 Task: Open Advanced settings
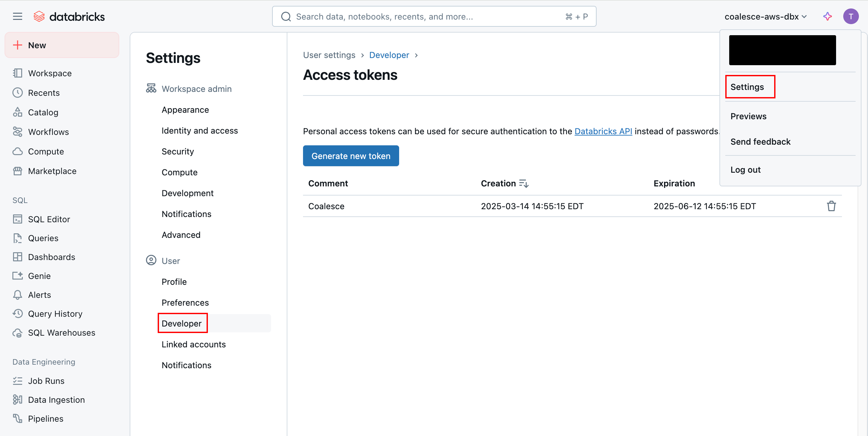coord(181,235)
